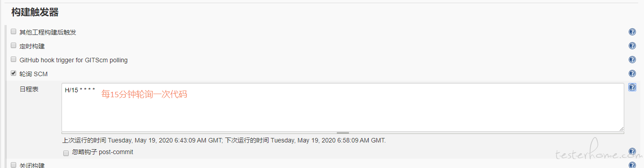Grab the resize handle below schedule textarea
644x168 pixels.
343,133
